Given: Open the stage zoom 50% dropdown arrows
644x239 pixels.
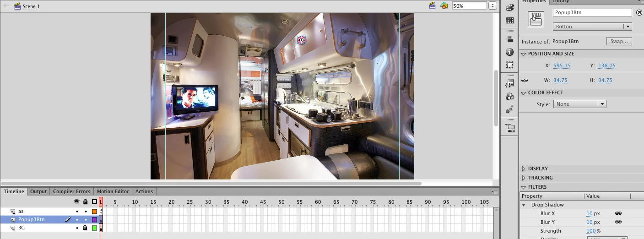Looking at the screenshot, I should click(x=492, y=6).
